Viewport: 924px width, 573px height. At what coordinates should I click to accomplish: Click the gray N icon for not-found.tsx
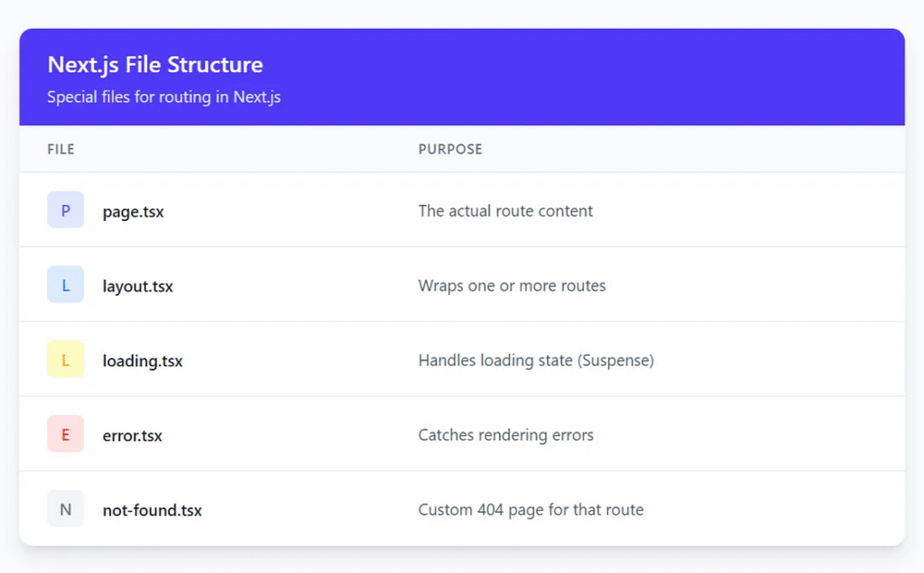(65, 510)
